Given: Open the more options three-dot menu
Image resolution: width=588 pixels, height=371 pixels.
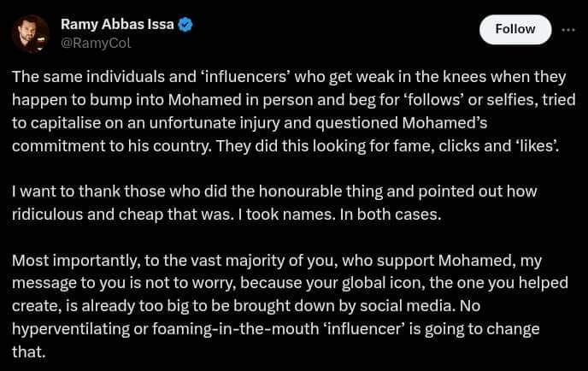Looking at the screenshot, I should 568,30.
